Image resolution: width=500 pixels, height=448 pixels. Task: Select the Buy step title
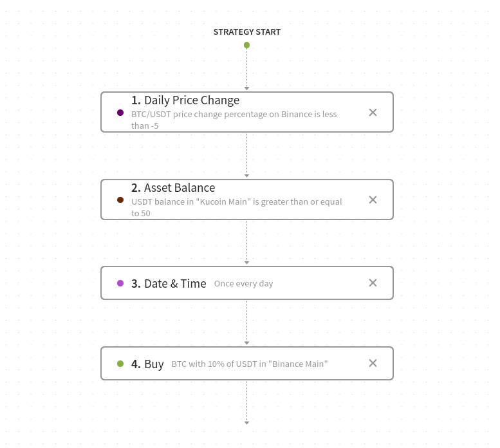coord(147,364)
